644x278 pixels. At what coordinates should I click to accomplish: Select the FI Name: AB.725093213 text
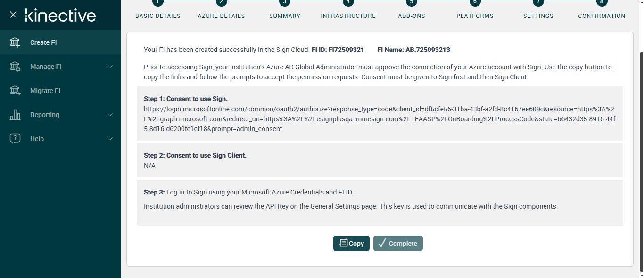[x=414, y=50]
